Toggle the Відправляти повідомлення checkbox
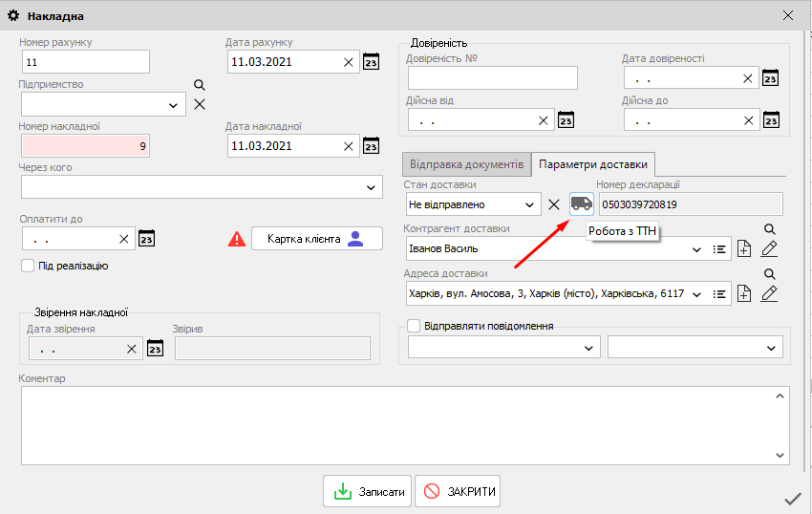The height and width of the screenshot is (514, 812). coord(414,326)
